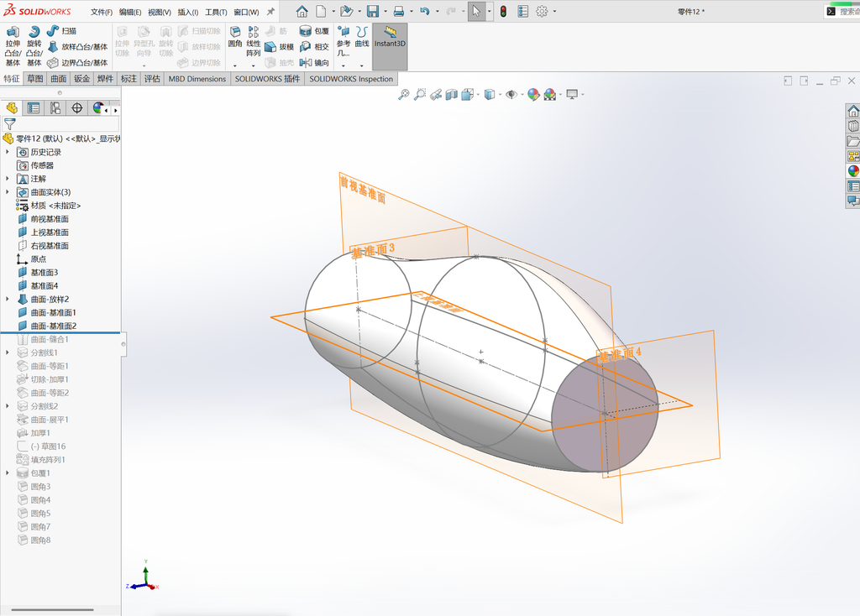The image size is (860, 616).
Task: Open the 插入(I) menu
Action: point(188,12)
